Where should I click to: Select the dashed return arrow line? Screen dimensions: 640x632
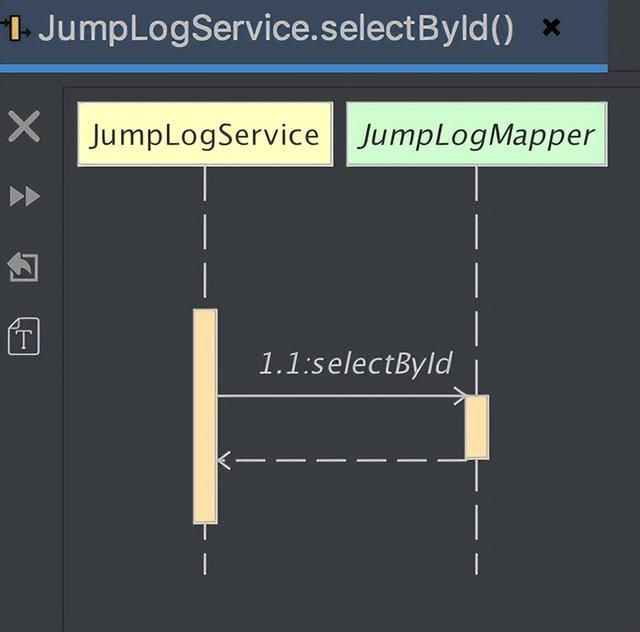pos(340,461)
